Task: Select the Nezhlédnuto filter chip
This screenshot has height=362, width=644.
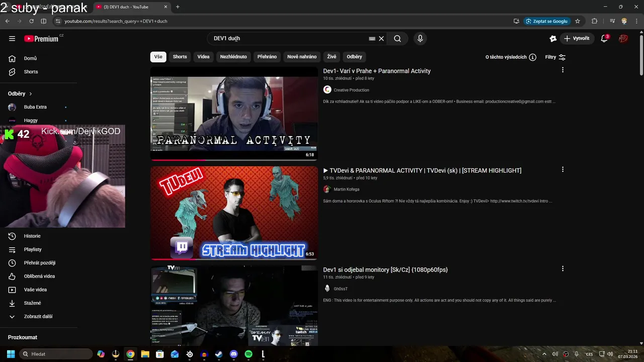Action: click(x=233, y=57)
